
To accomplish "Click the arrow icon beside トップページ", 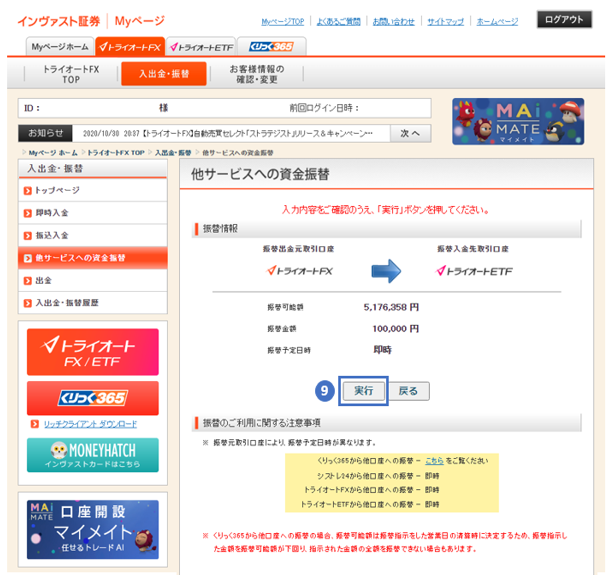I will tap(27, 191).
